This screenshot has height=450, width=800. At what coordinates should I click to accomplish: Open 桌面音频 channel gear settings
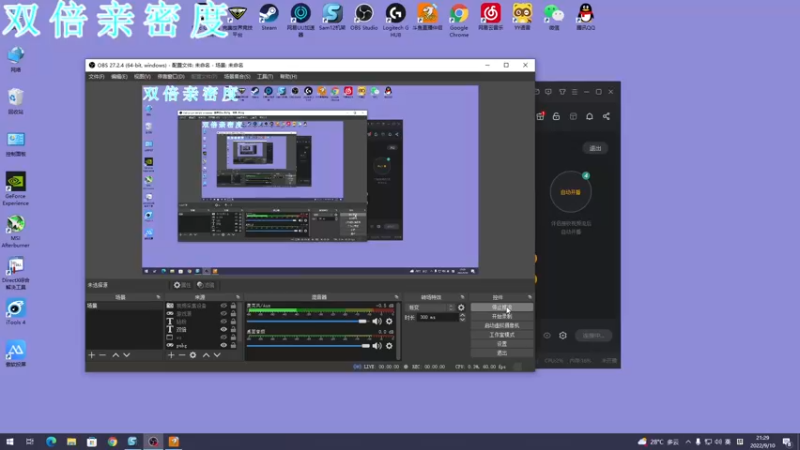pyautogui.click(x=389, y=346)
